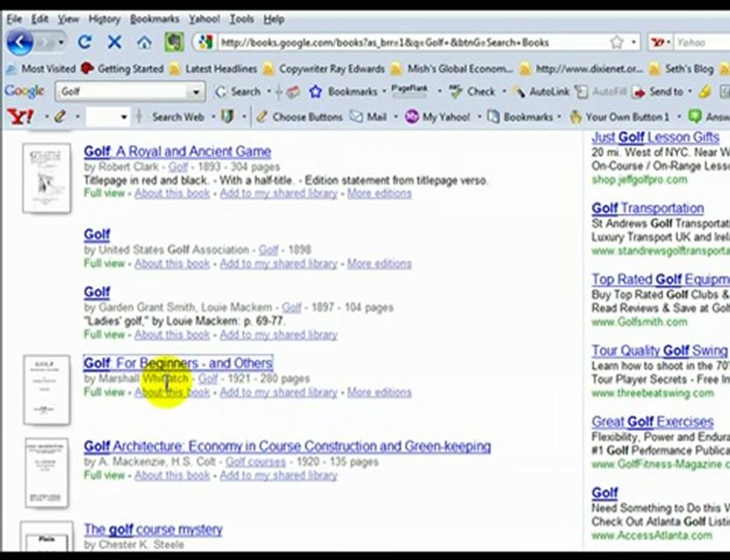
Task: Click the Yahoo search engine icon
Action: [x=658, y=43]
